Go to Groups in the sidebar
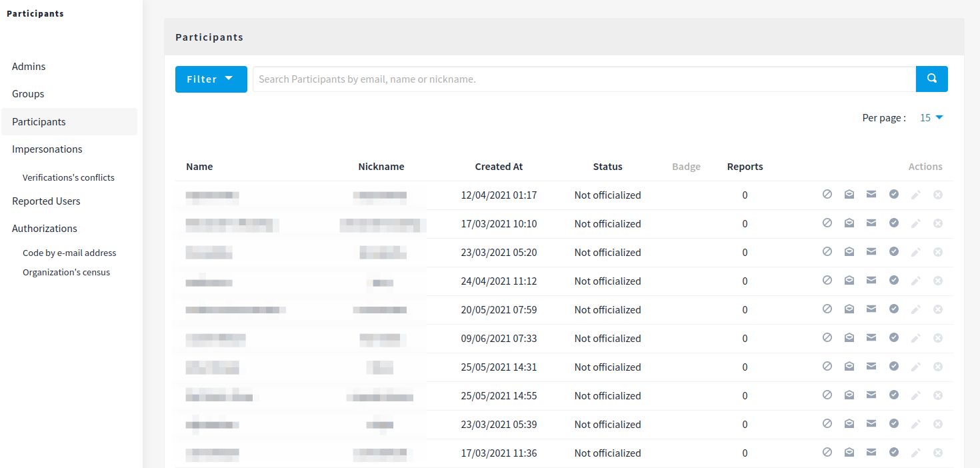 tap(28, 94)
